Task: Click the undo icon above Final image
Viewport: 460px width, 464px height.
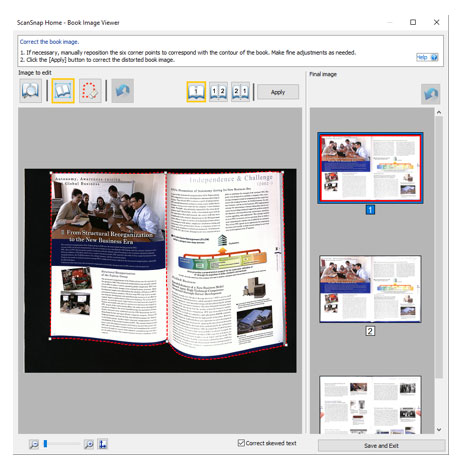Action: (x=430, y=94)
